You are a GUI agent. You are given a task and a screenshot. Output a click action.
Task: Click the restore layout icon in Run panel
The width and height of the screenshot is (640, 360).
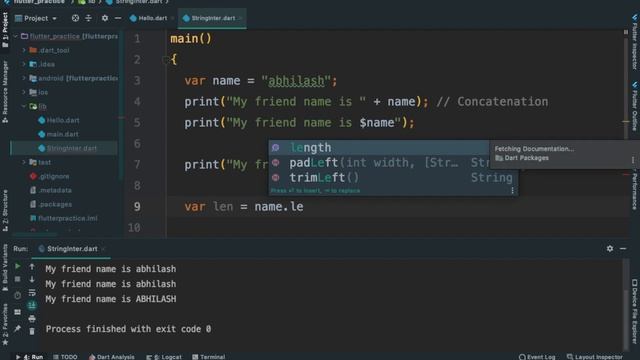tap(18, 312)
